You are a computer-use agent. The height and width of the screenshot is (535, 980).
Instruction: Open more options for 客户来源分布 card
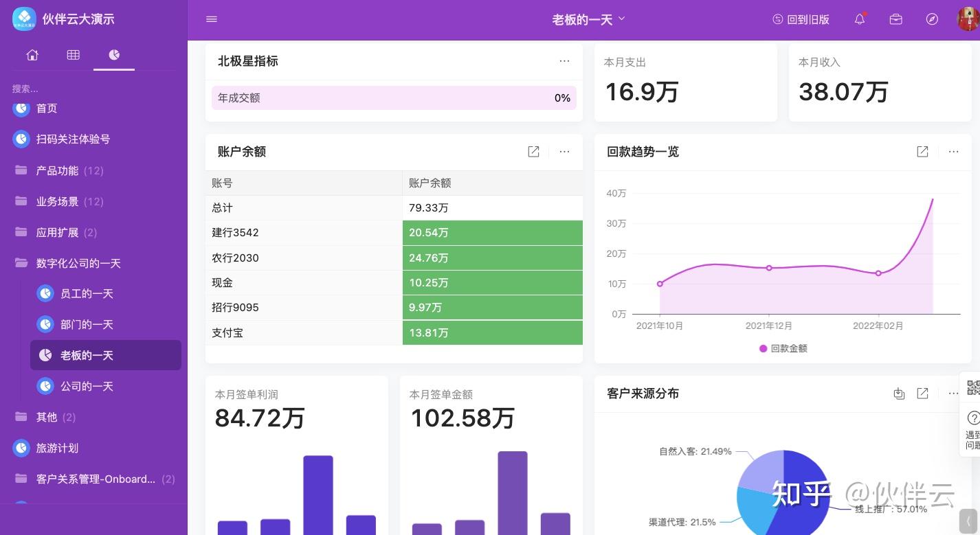[953, 394]
